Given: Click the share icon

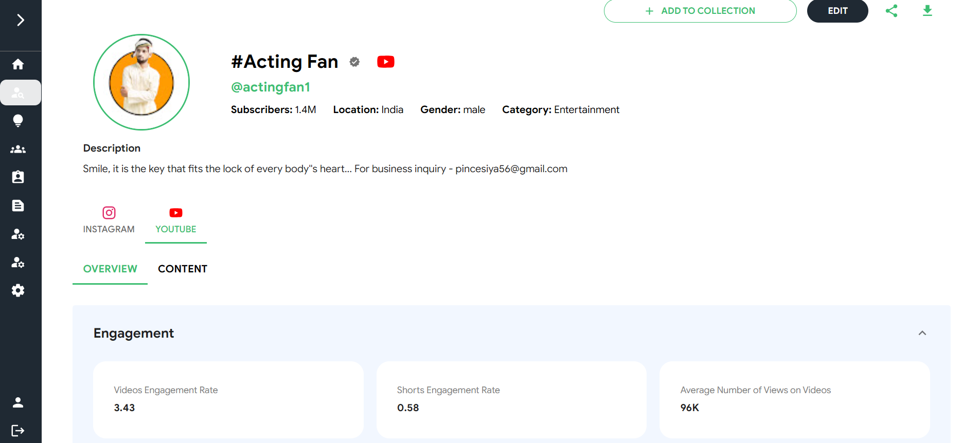Looking at the screenshot, I should click(x=892, y=11).
